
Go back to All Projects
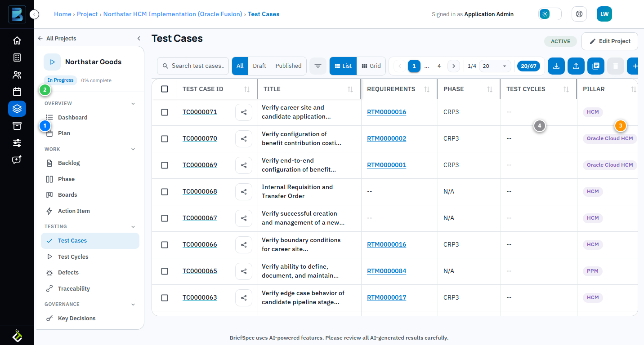[57, 39]
